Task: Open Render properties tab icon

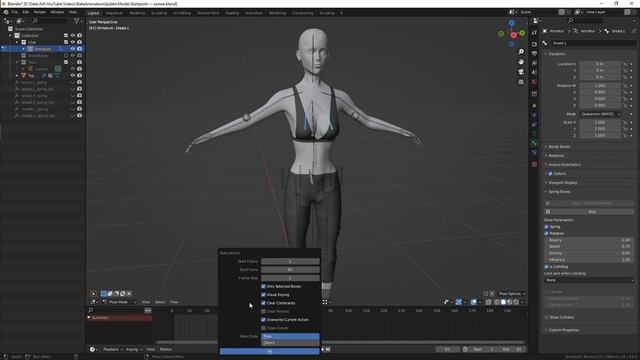Action: (x=534, y=44)
